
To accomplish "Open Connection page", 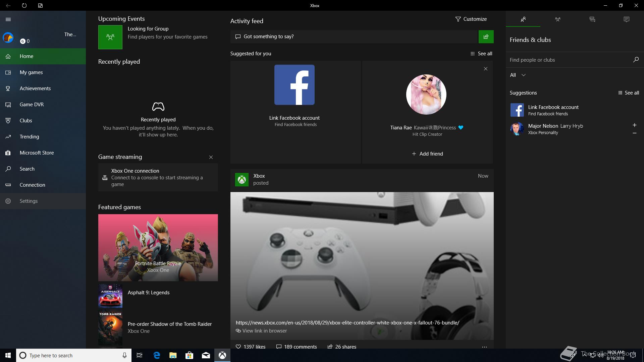I will tap(43, 185).
